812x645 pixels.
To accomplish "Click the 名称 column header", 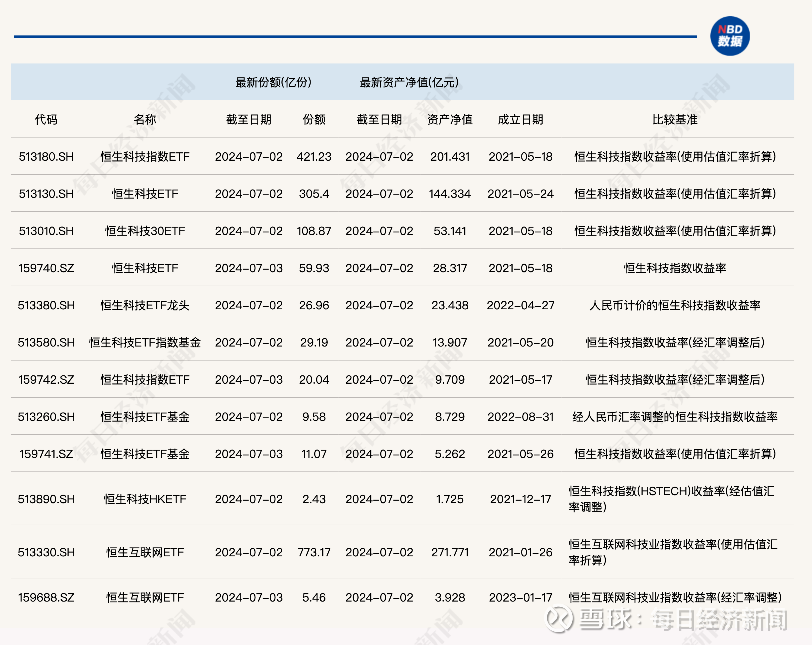I will [x=145, y=120].
